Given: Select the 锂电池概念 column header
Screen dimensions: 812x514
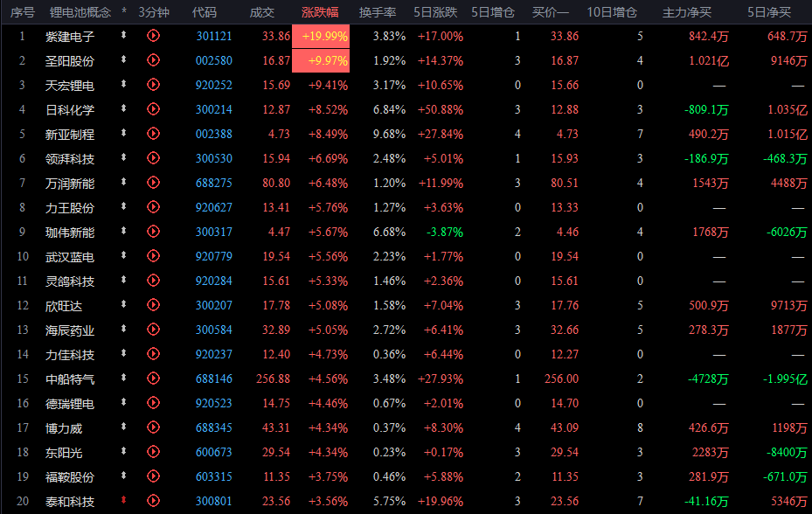Looking at the screenshot, I should (x=80, y=12).
